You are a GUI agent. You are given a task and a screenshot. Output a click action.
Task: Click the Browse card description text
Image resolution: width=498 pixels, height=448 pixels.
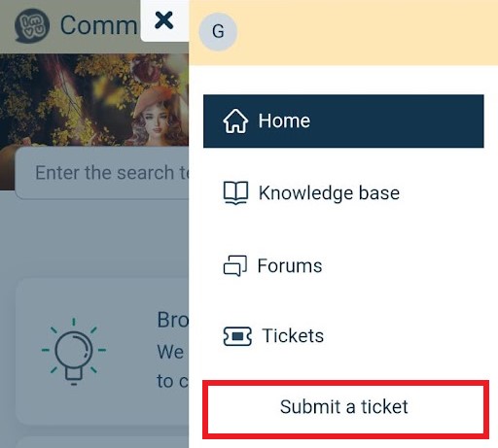[x=173, y=366]
